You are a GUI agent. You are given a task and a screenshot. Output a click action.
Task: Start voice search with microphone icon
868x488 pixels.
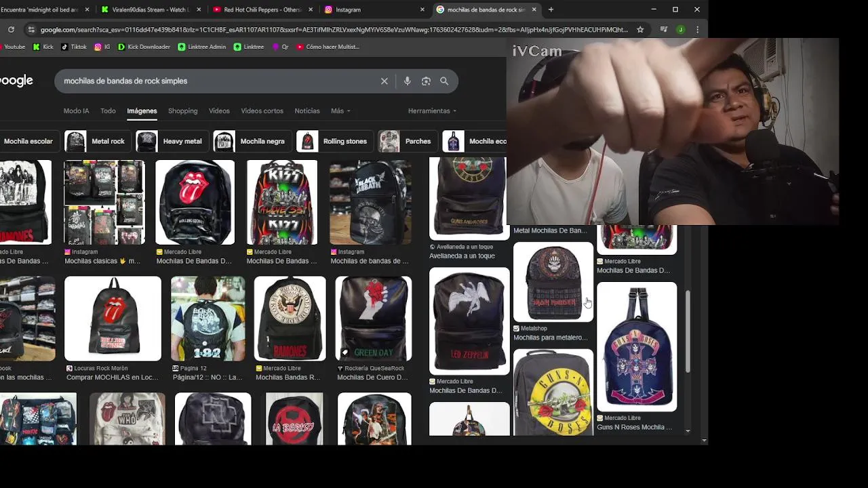pos(407,81)
